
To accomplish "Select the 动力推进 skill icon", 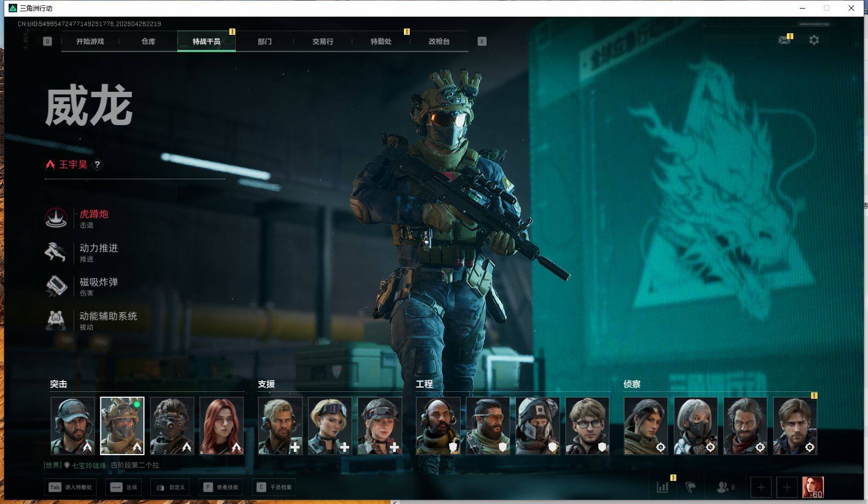I will pyautogui.click(x=56, y=252).
